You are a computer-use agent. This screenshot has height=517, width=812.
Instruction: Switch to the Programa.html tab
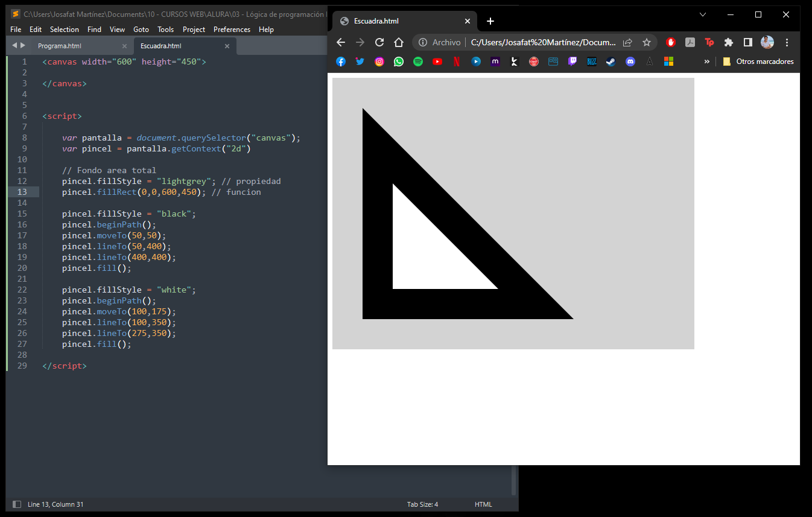click(60, 46)
